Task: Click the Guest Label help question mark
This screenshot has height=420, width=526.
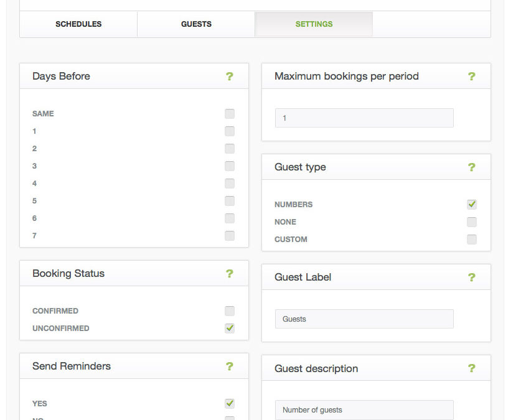Action: (471, 278)
